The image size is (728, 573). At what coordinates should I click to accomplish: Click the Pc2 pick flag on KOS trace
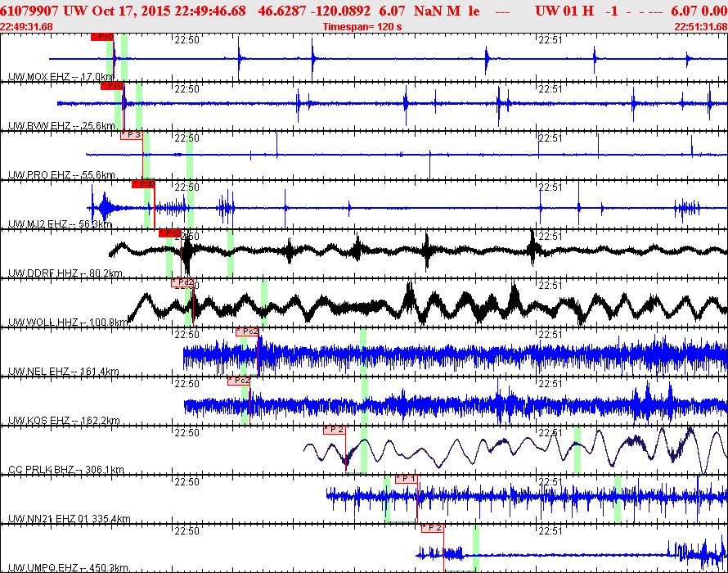point(239,381)
